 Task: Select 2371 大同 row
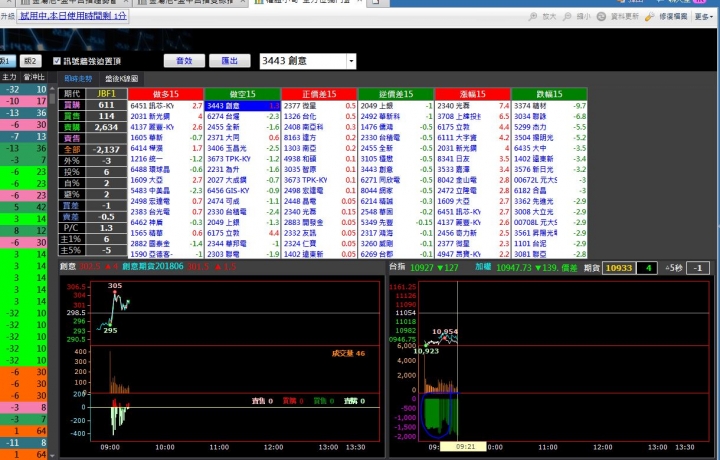242,137
